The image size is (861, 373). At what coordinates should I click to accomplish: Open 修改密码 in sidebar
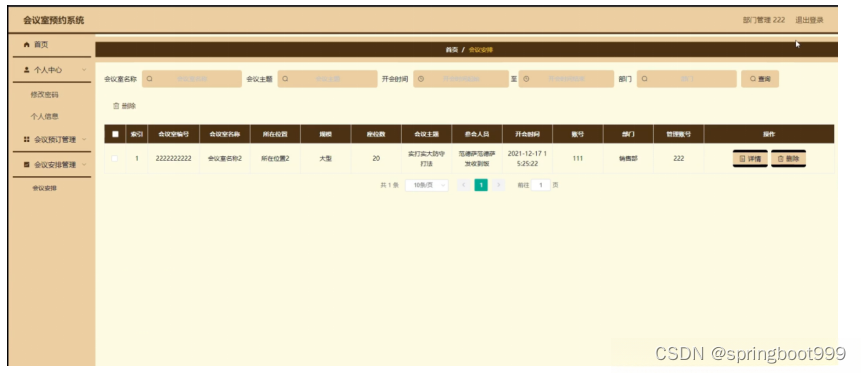(x=44, y=95)
